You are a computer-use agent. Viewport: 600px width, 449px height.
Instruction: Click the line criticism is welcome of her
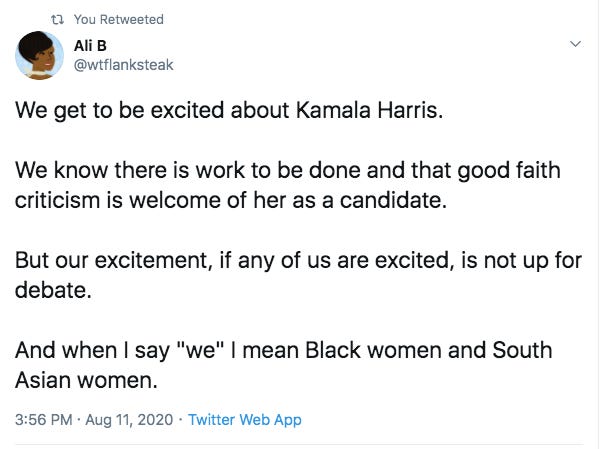pyautogui.click(x=231, y=200)
